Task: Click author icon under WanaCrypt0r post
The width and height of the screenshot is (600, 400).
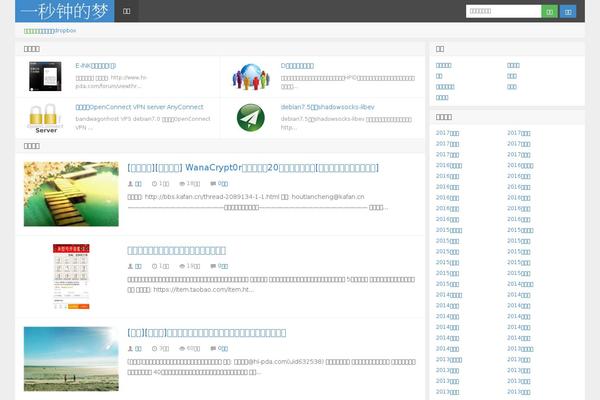Action: pos(130,184)
